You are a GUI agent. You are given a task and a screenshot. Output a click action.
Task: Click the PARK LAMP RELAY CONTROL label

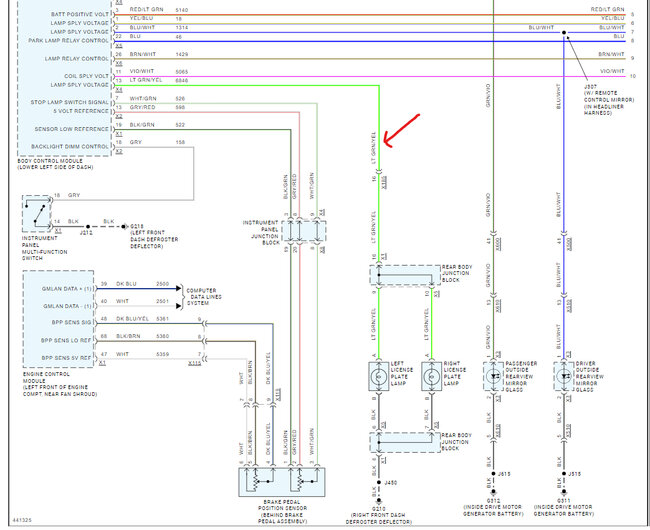(68, 41)
